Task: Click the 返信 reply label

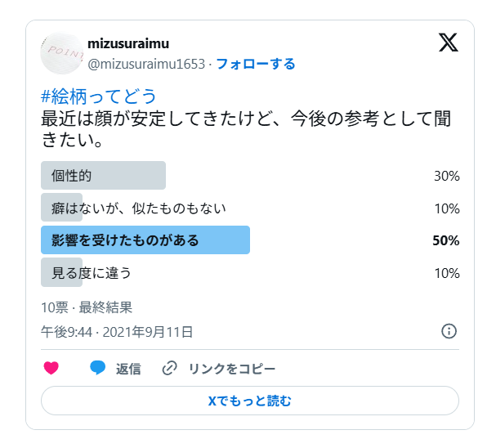Action: pyautogui.click(x=127, y=369)
